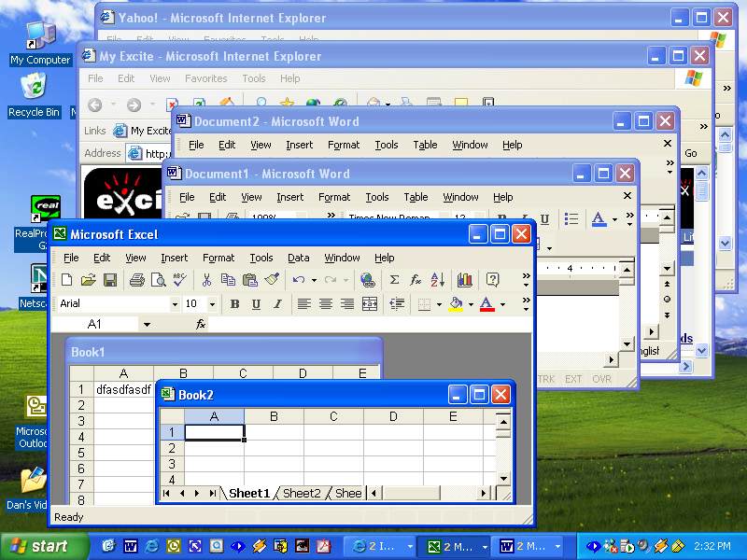This screenshot has width=747, height=560.
Task: Open Print Preview from Excel toolbar
Action: pos(158,279)
